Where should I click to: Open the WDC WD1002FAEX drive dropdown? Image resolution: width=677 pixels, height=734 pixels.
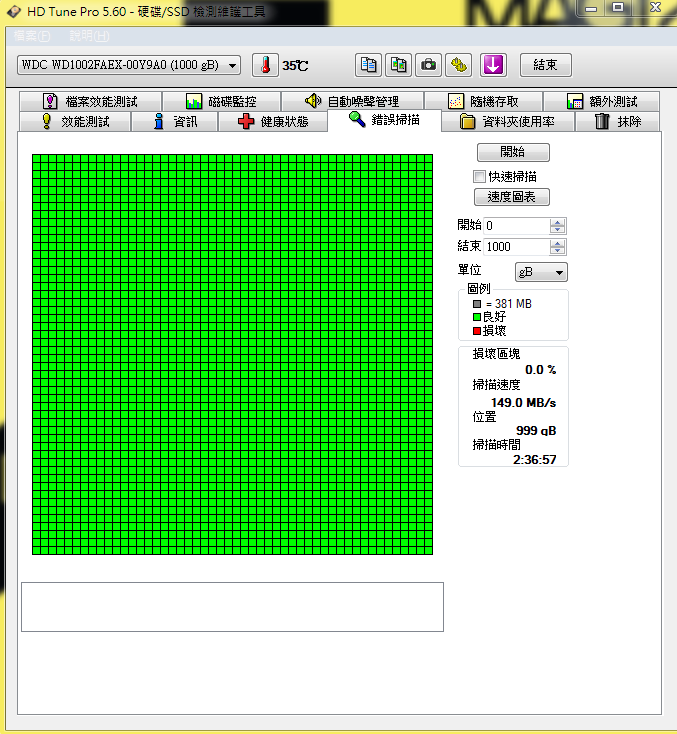129,65
